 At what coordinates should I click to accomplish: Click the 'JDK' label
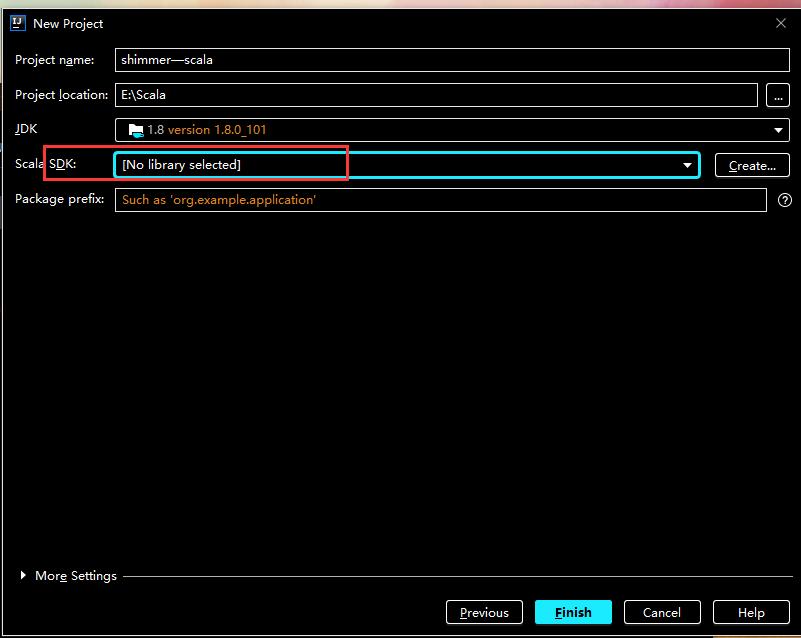pos(26,129)
